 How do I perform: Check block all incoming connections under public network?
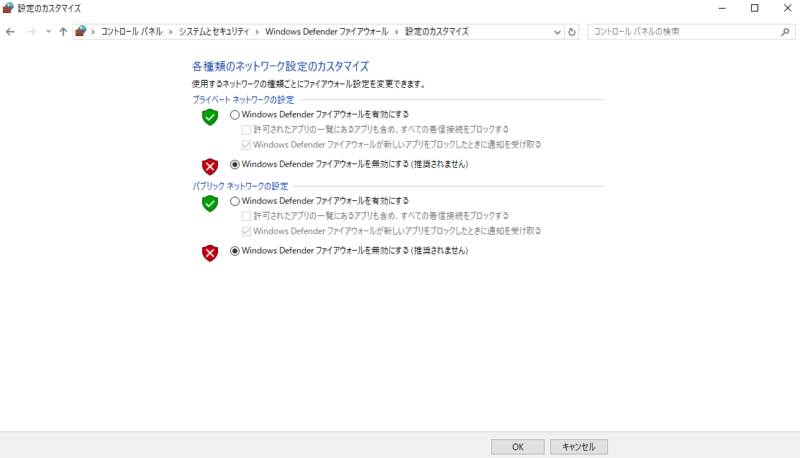(246, 216)
